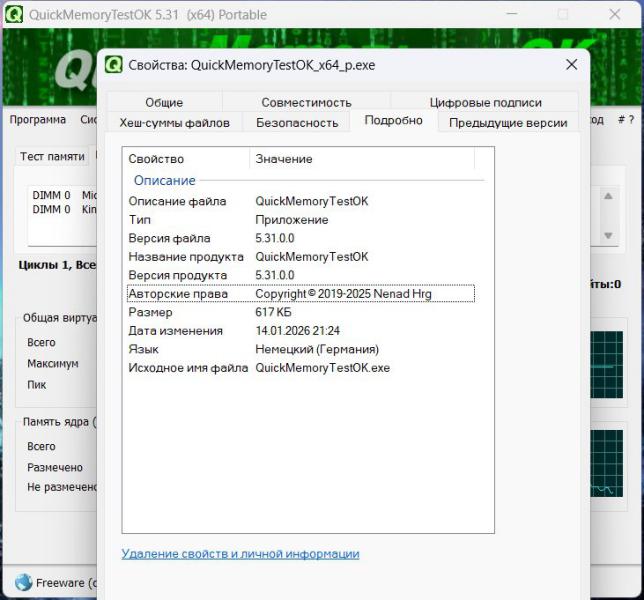Click the green Q icon in Свойства dialog title
This screenshot has width=644, height=600.
114,65
